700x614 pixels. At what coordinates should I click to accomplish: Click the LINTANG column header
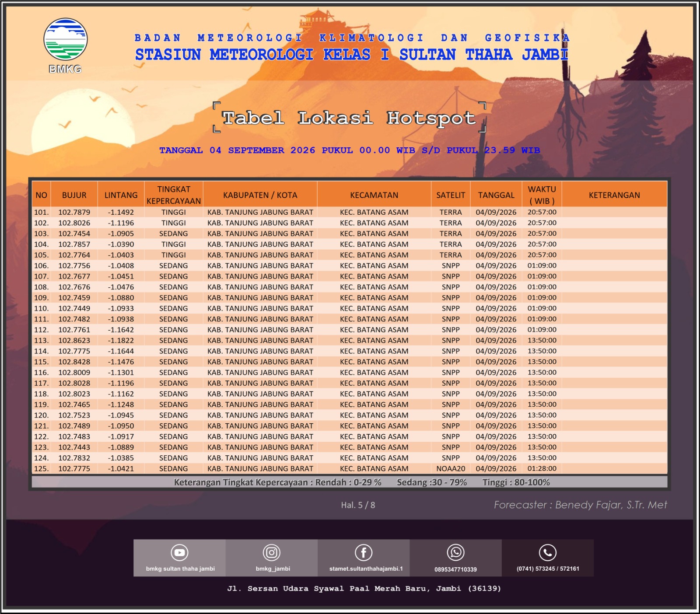pyautogui.click(x=121, y=195)
